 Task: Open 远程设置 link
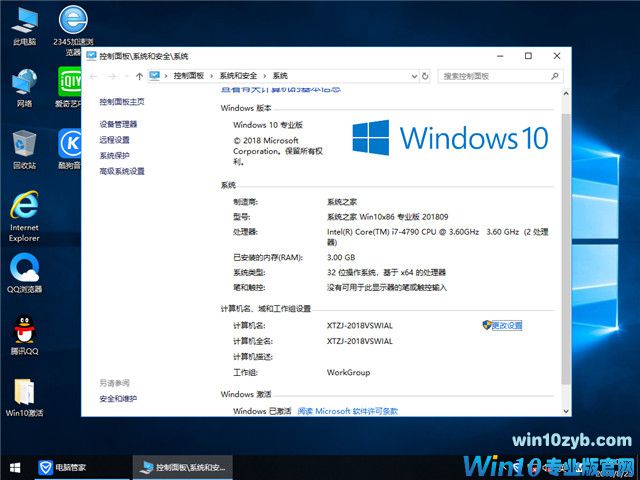click(x=114, y=140)
